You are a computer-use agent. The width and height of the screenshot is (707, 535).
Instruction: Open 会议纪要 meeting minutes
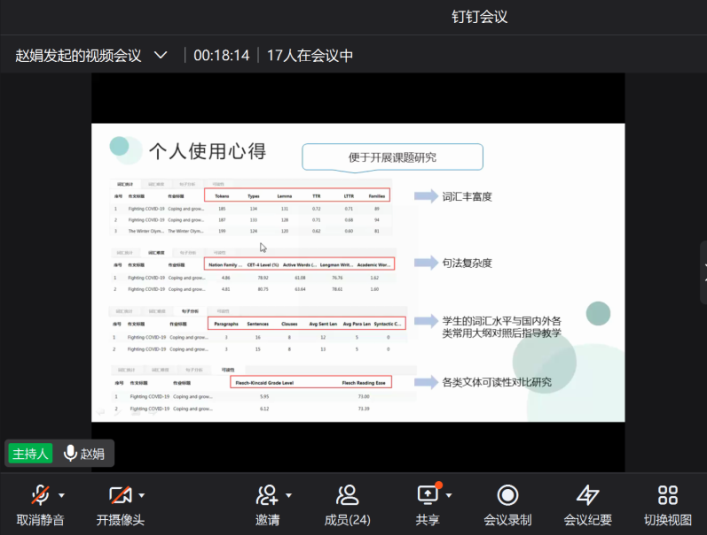[587, 496]
